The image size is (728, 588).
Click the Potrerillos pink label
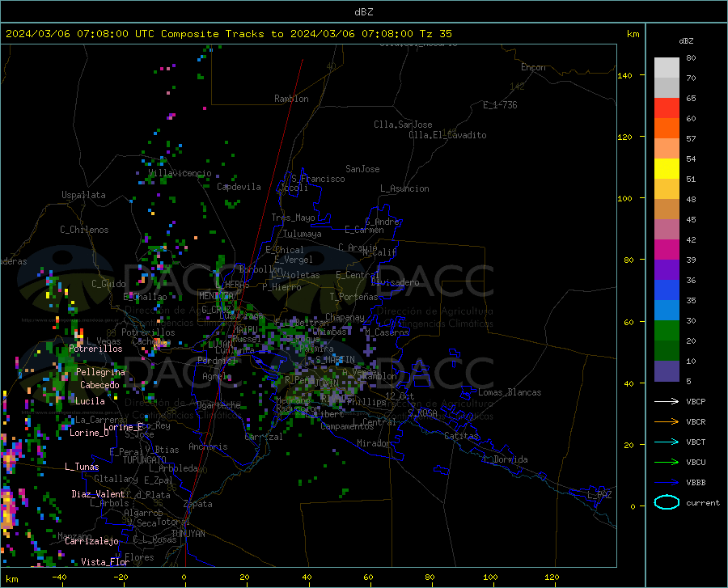click(95, 349)
